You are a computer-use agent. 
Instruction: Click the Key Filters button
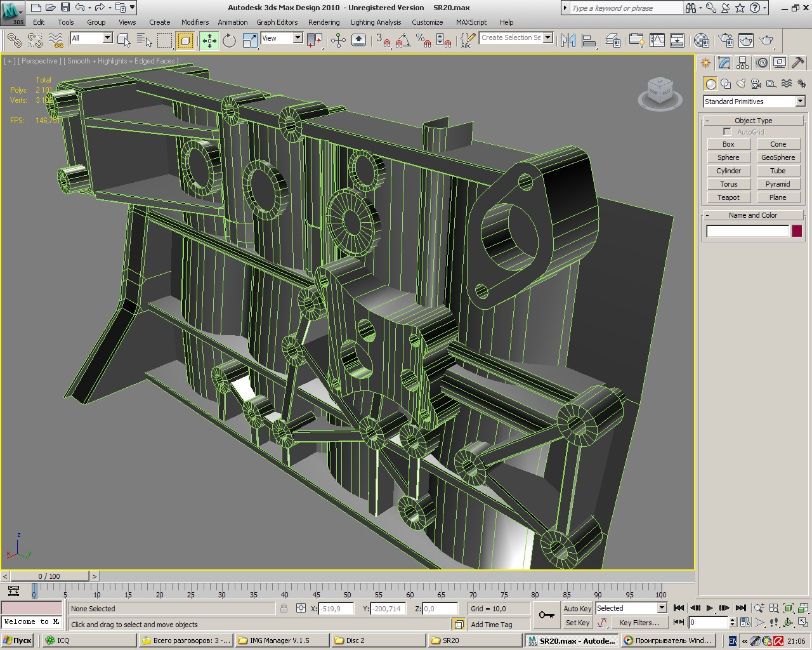click(x=639, y=623)
